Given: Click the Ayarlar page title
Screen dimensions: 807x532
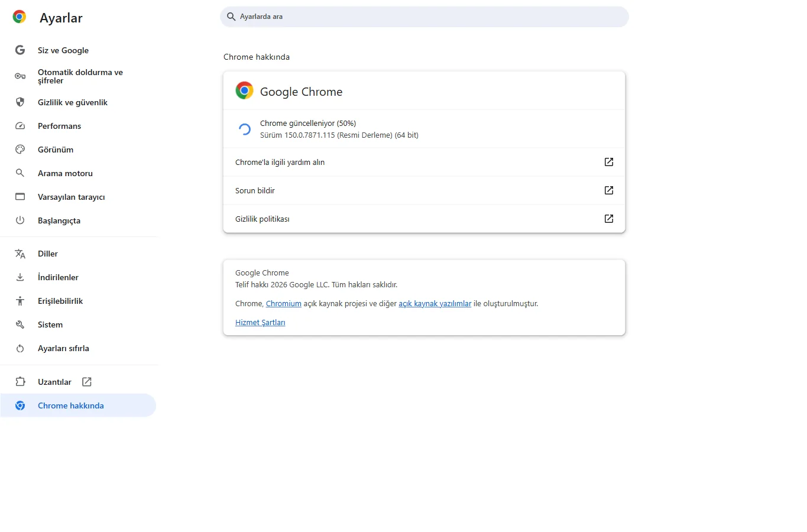Looking at the screenshot, I should (61, 18).
